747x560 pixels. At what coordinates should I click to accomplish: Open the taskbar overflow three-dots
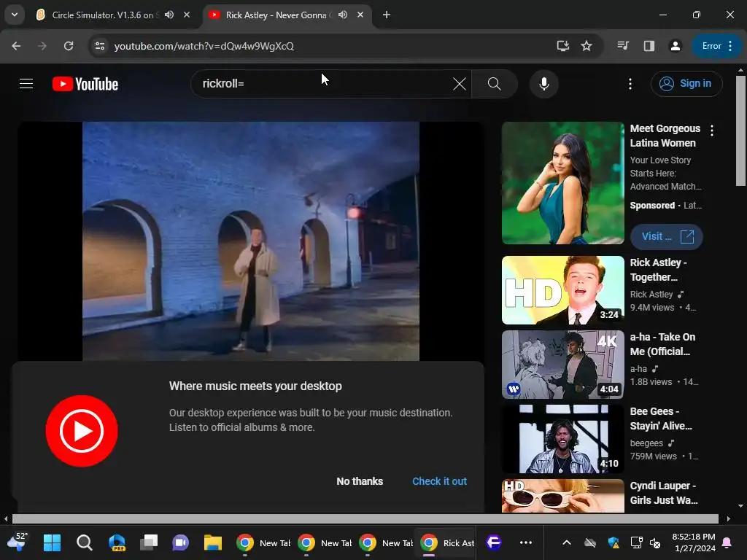[525, 542]
